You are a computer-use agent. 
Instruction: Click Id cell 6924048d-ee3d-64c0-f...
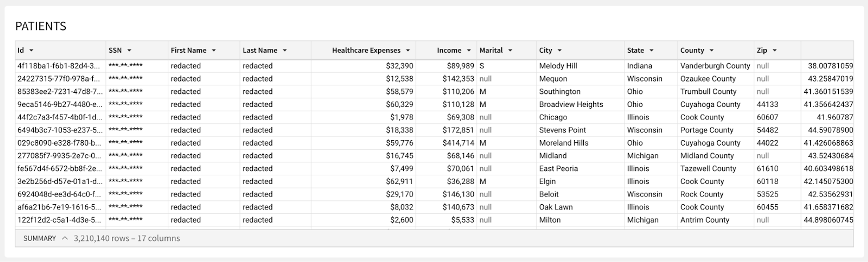[x=61, y=194]
